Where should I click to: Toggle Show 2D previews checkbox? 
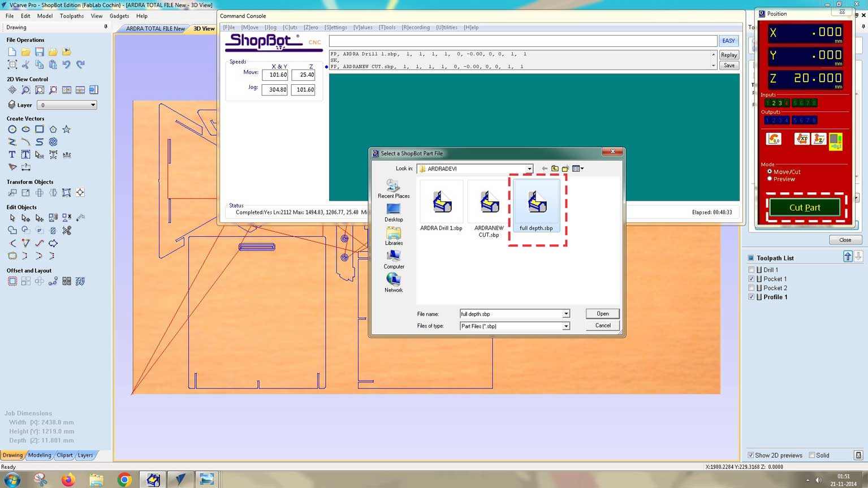pyautogui.click(x=751, y=455)
